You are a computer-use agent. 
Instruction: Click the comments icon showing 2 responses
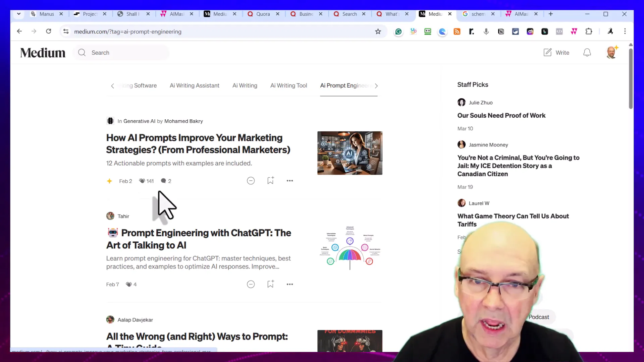coord(163,181)
